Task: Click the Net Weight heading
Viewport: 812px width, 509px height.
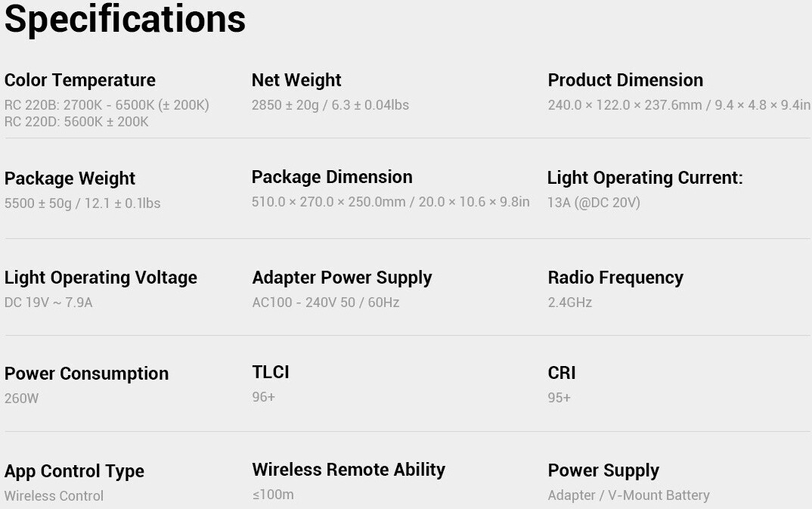Action: tap(296, 80)
